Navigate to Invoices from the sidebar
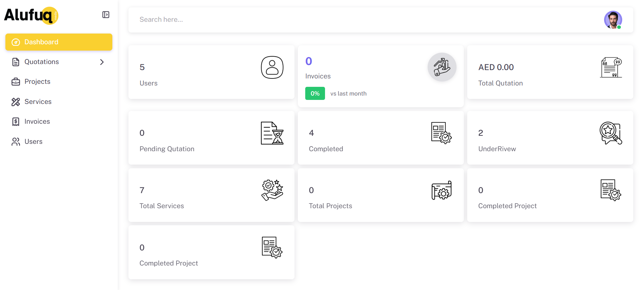This screenshot has width=644, height=290. click(37, 121)
